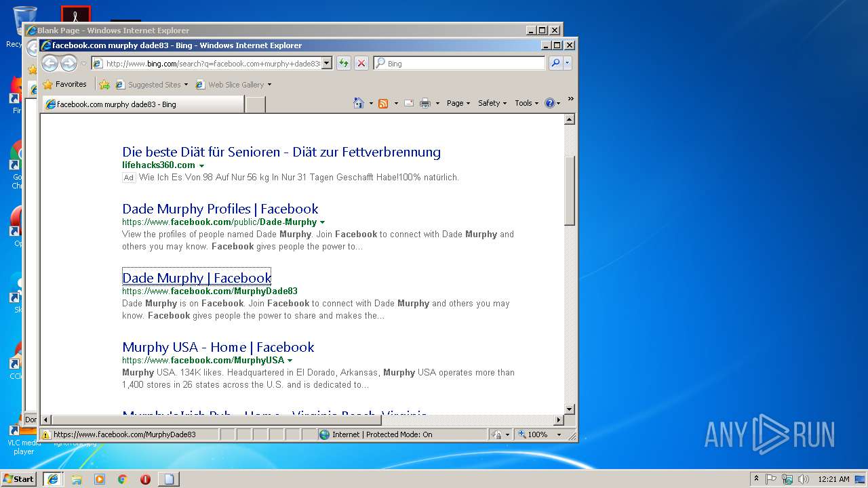The width and height of the screenshot is (868, 488).
Task: Open Favorites star panel button
Action: point(64,84)
